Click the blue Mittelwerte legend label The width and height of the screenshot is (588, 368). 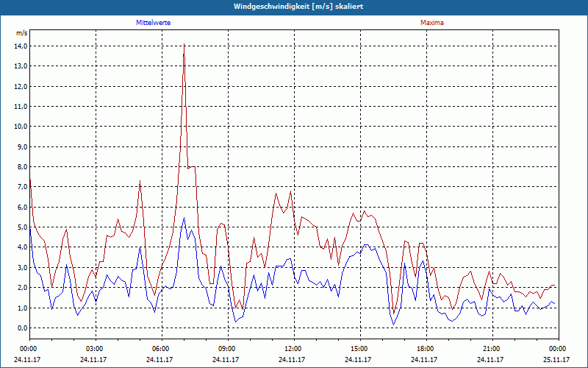pyautogui.click(x=154, y=23)
